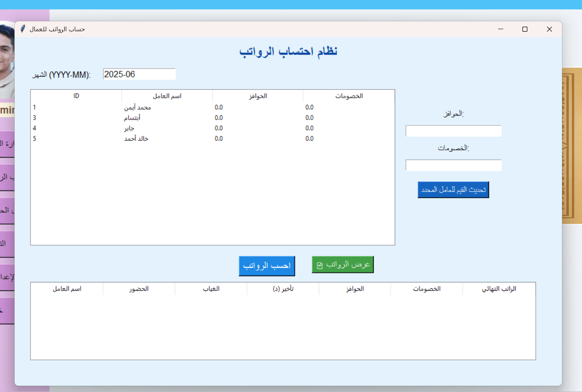The height and width of the screenshot is (392, 582).
Task: Click the ID column header in the upper table
Action: [x=76, y=96]
